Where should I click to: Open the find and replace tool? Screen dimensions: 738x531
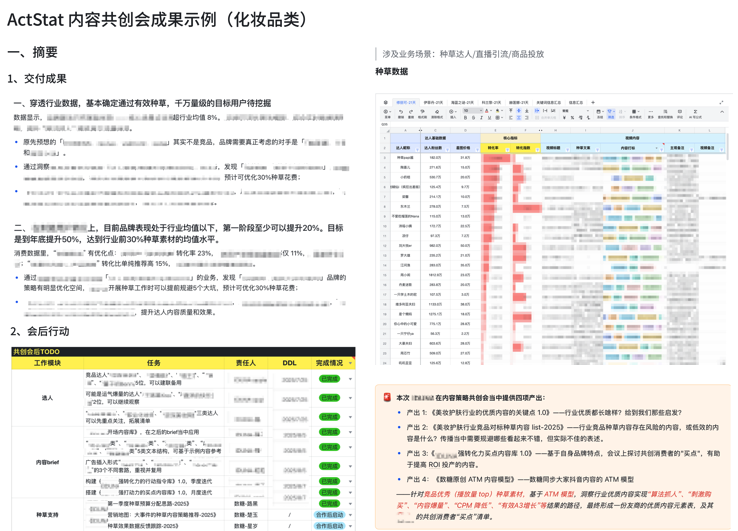pyautogui.click(x=666, y=113)
